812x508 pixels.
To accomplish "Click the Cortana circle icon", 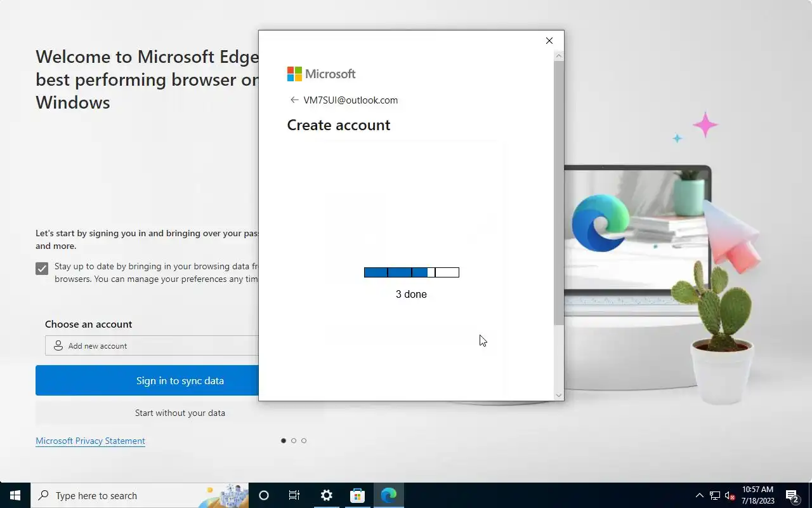I will [264, 495].
